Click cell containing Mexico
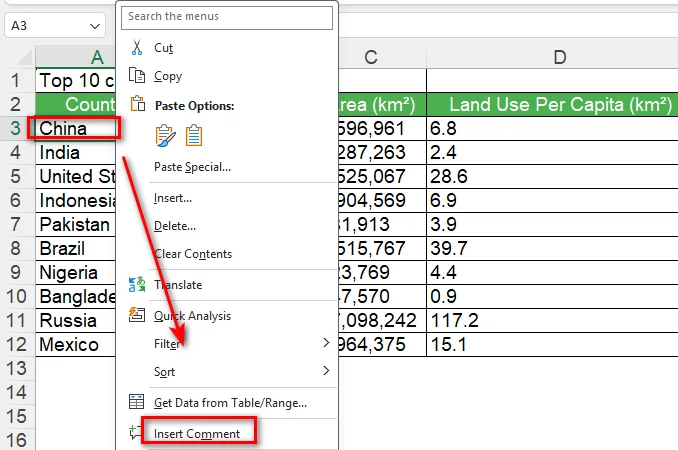The image size is (678, 450). [x=76, y=345]
